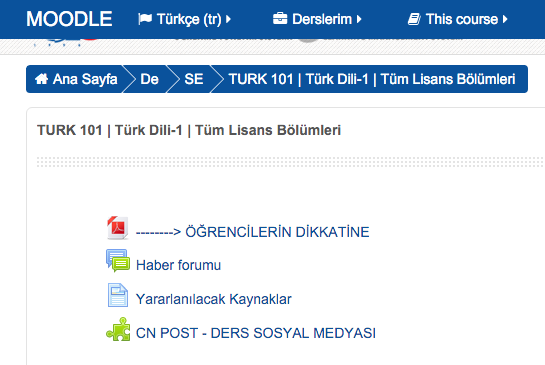Expand the This course menu arrow
Viewport: 545px width, 365px height.
[505, 19]
